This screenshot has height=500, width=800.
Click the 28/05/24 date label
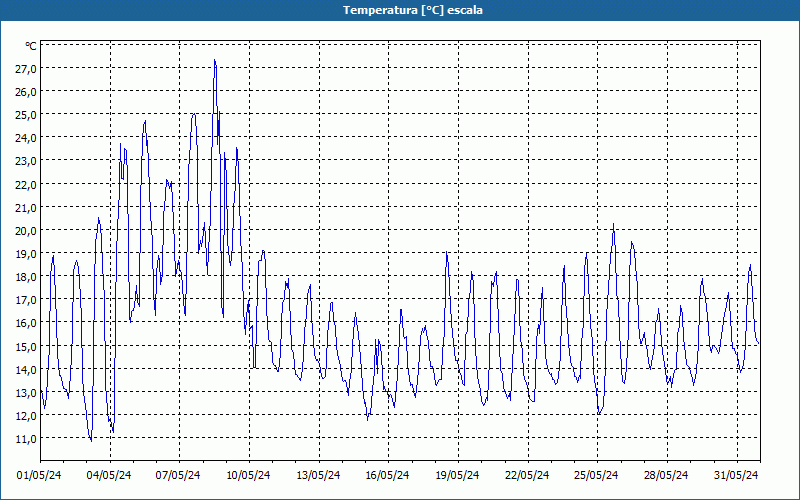click(x=666, y=475)
